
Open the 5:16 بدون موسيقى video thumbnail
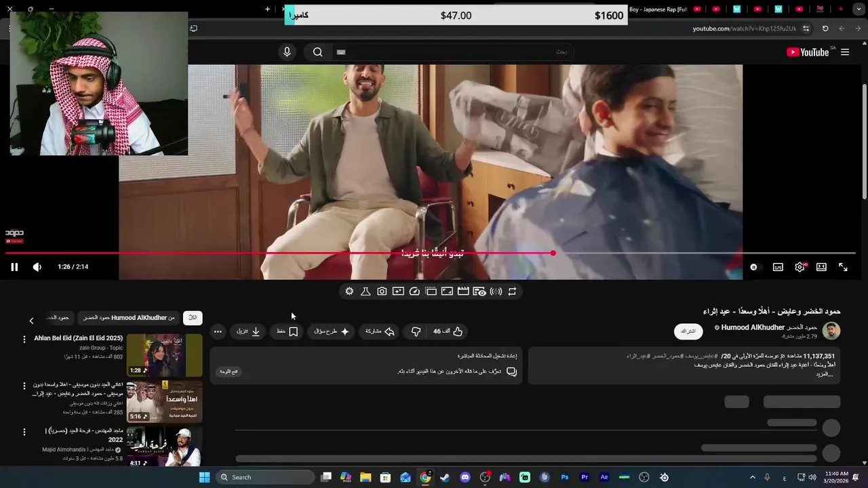(164, 401)
